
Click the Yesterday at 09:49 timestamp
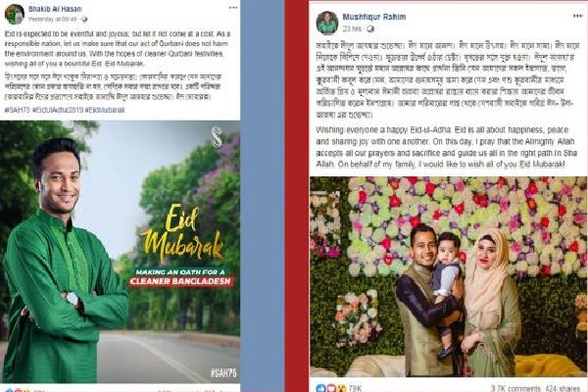coord(53,20)
